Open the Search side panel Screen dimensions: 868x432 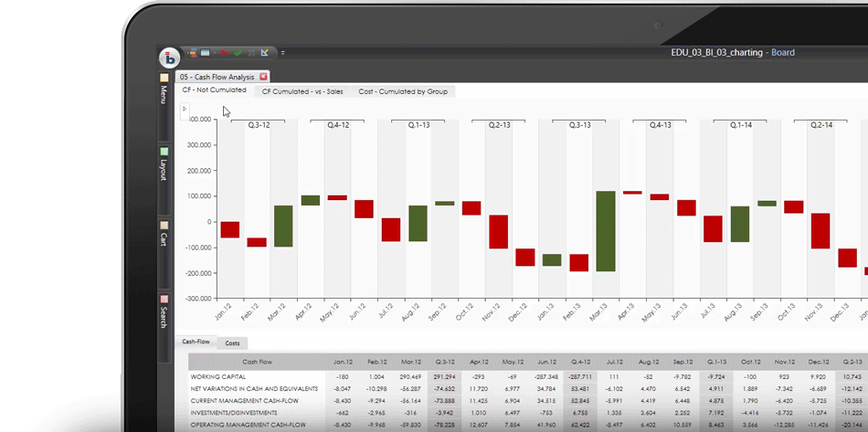164,311
